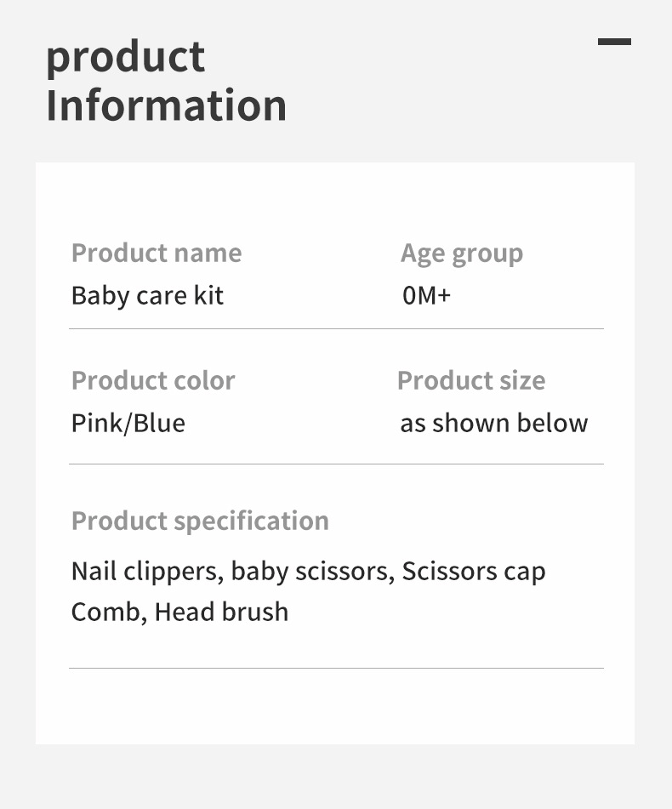
Task: Collapse section using the minus icon
Action: [614, 41]
